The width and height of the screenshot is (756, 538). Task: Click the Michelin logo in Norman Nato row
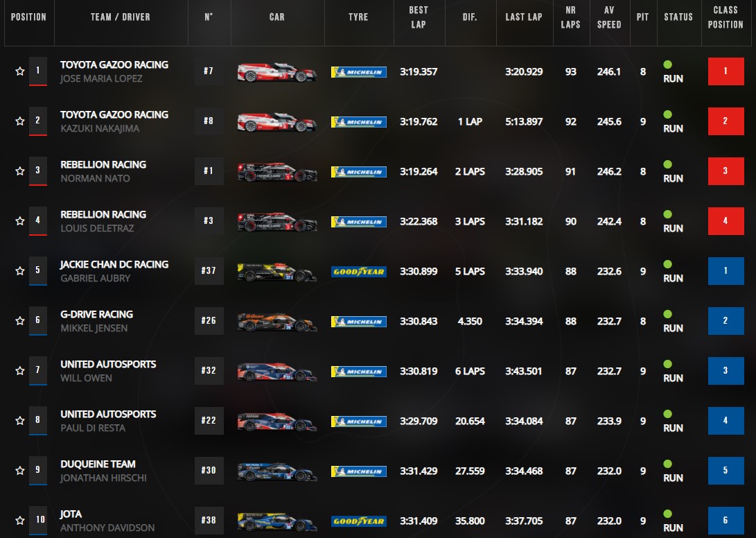(x=359, y=172)
